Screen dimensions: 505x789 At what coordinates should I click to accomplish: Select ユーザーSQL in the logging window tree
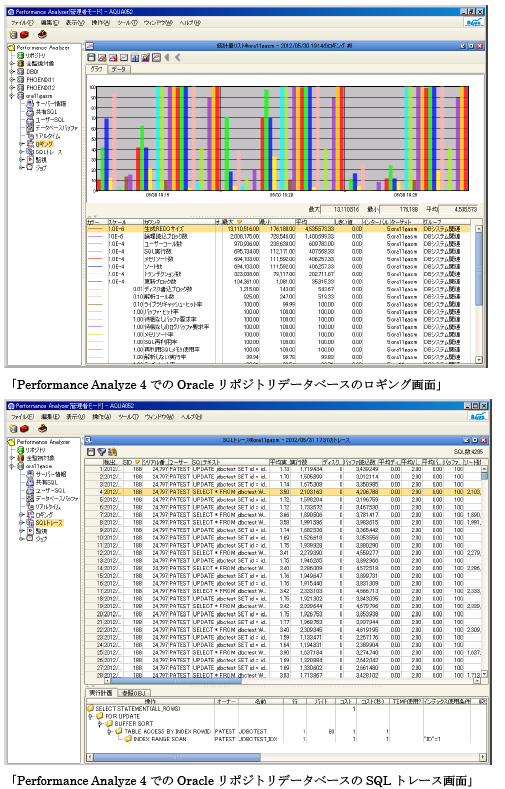(50, 120)
